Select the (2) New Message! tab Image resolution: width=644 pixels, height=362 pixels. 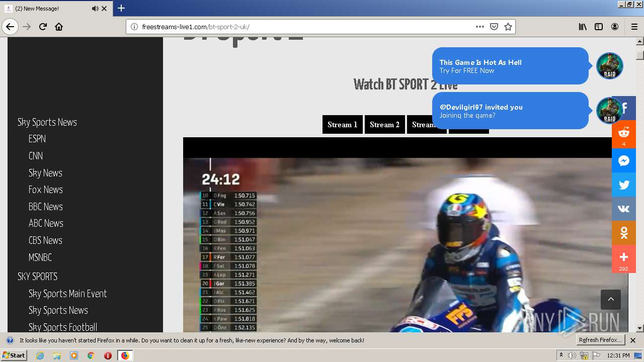click(x=56, y=9)
